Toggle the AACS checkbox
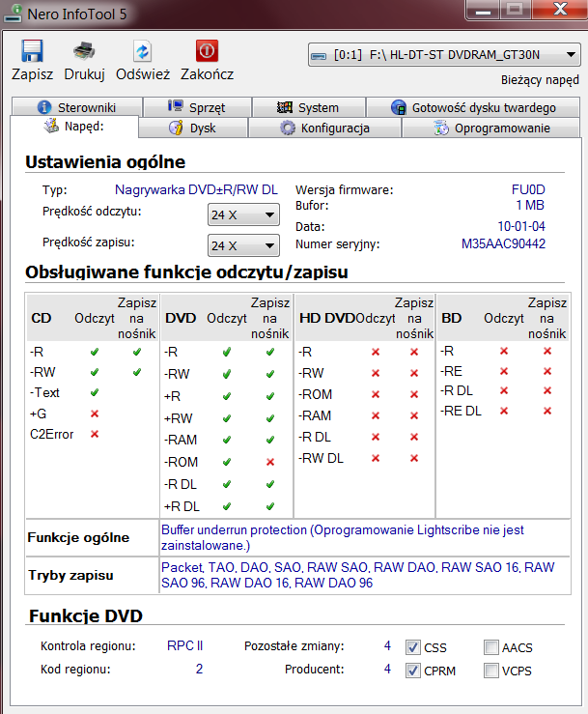 (491, 647)
